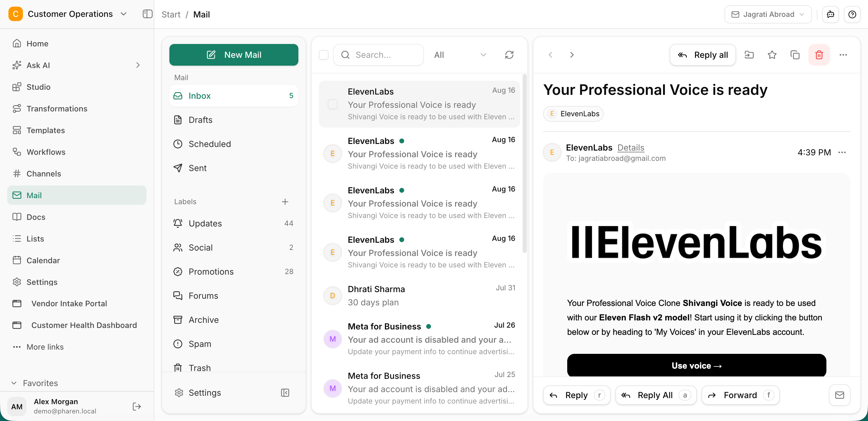
Task: Open the Archive folder
Action: point(234,320)
